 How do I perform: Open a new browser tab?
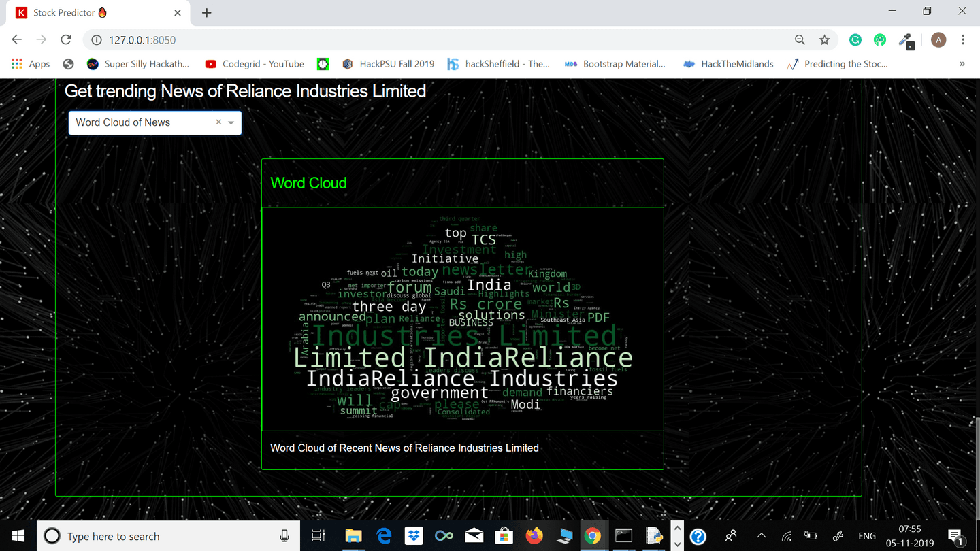pos(207,13)
